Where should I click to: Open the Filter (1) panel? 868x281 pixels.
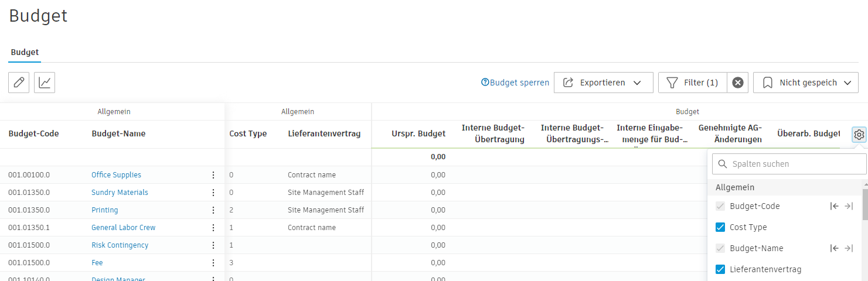click(693, 83)
